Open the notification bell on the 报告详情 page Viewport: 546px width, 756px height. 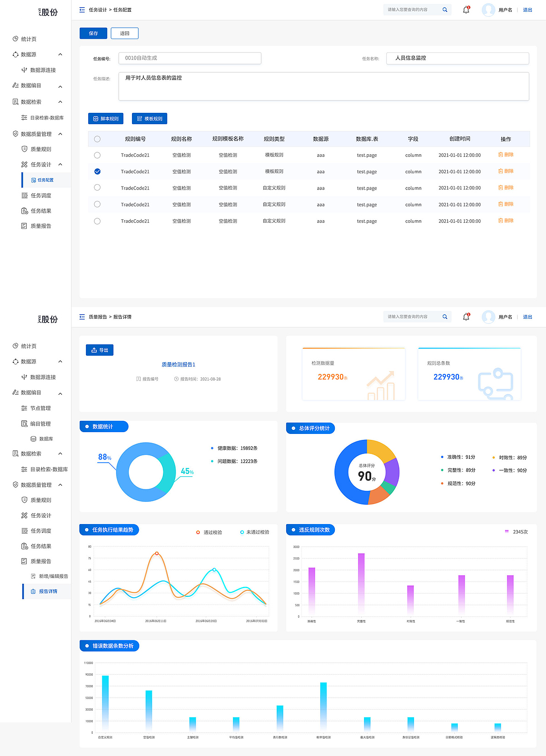click(466, 317)
